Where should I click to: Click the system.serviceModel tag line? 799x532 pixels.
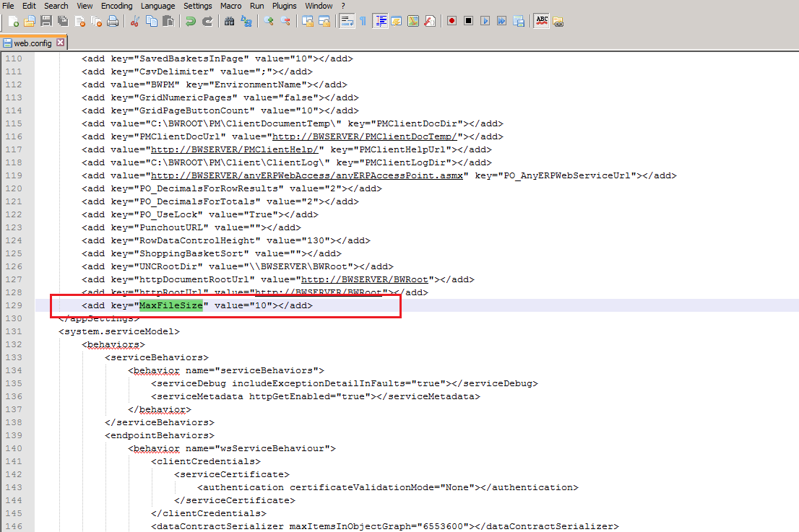point(119,331)
